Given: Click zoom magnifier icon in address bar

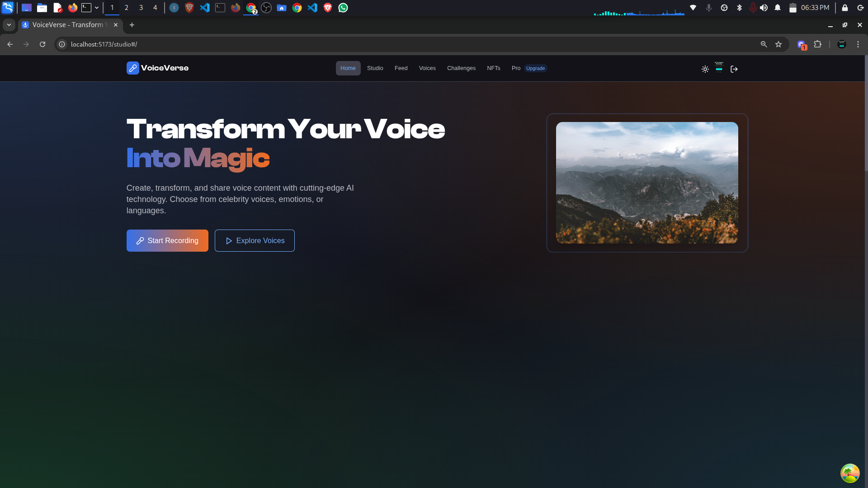Looking at the screenshot, I should (764, 44).
